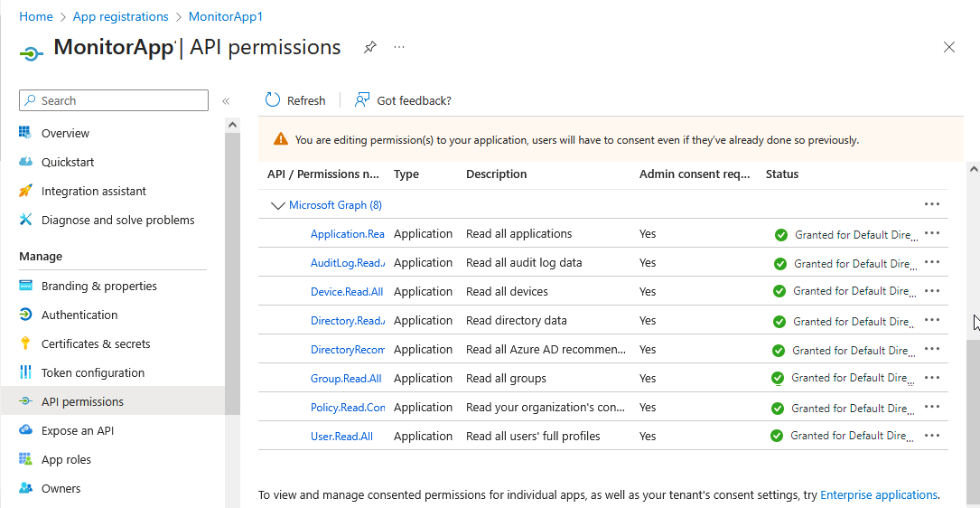The width and height of the screenshot is (980, 508).
Task: Click the Overview grid icon in sidebar
Action: click(x=25, y=133)
